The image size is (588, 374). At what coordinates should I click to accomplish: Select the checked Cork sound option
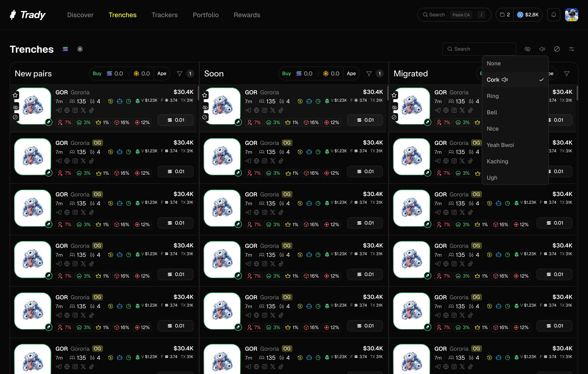click(x=515, y=80)
